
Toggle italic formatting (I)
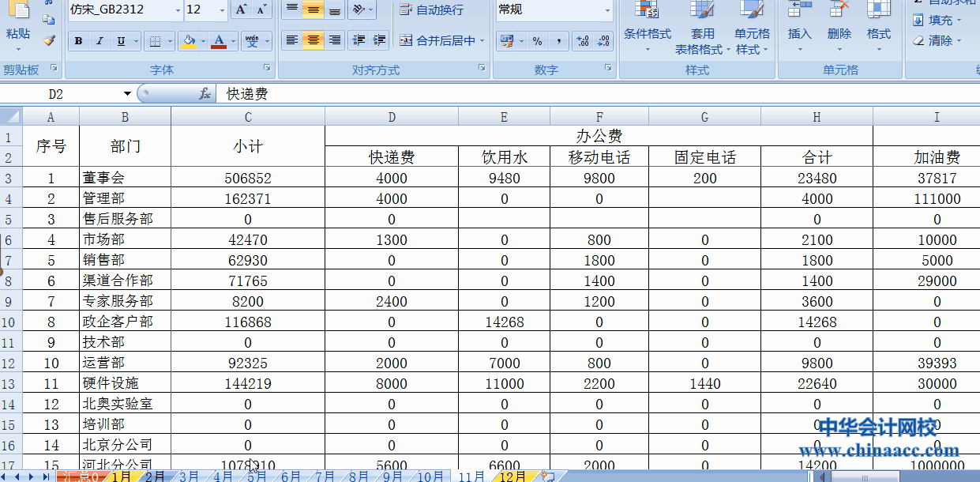100,41
